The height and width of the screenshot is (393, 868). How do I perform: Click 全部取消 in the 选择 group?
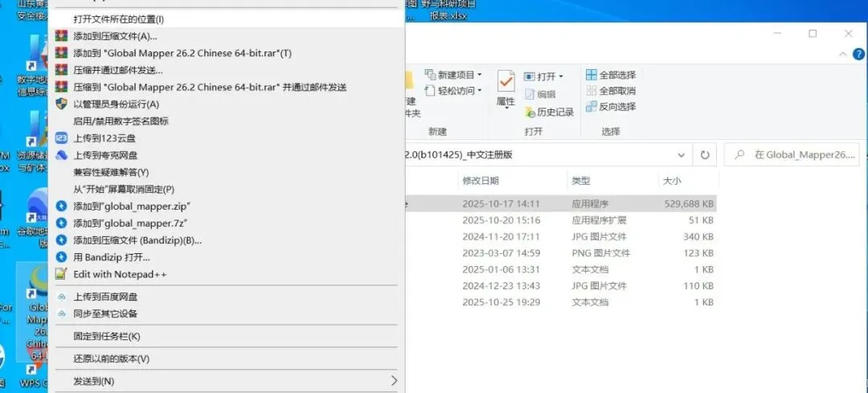point(611,91)
